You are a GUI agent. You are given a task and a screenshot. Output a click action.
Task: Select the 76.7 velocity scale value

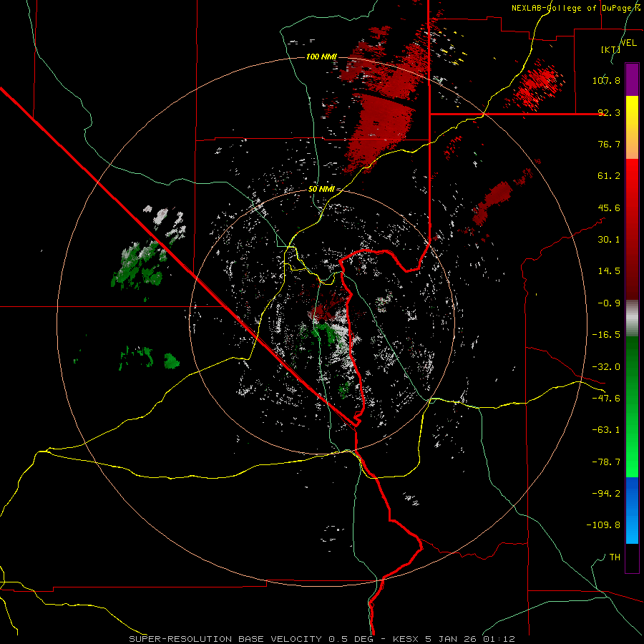(609, 144)
